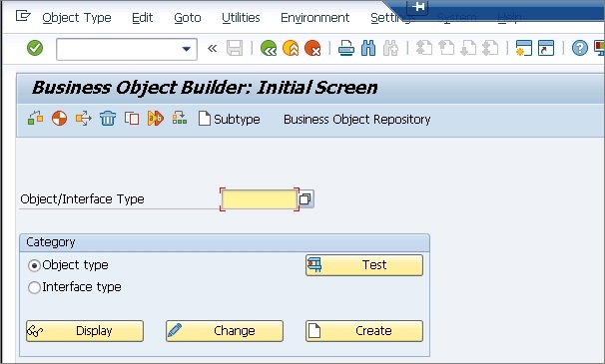The image size is (605, 364).
Task: Collapse command field with double chevron
Action: (x=212, y=49)
